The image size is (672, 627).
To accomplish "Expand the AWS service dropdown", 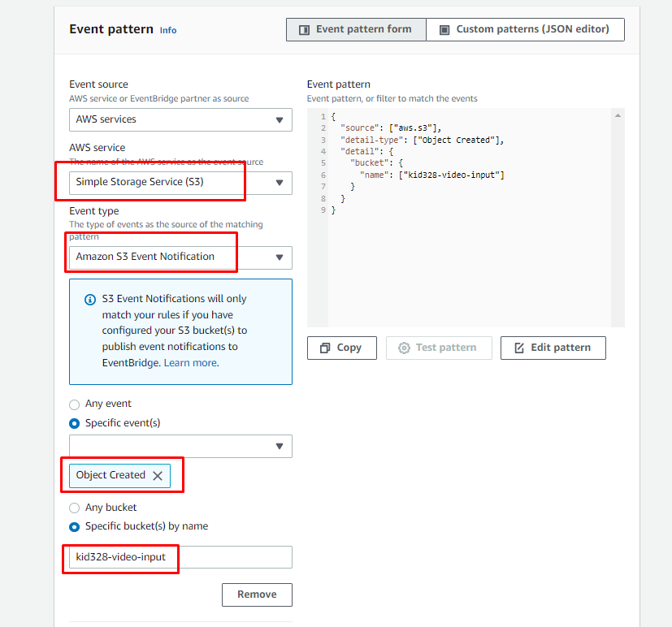I will pyautogui.click(x=180, y=182).
